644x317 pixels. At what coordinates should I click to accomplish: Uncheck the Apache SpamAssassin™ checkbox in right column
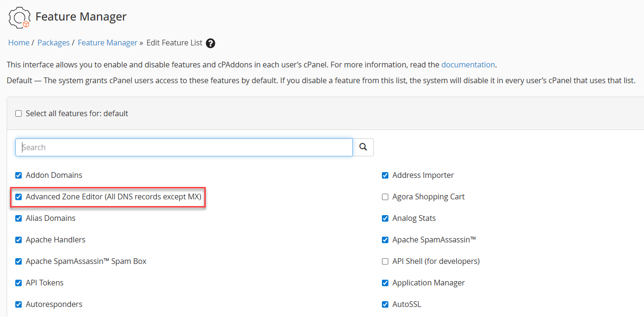[x=385, y=240]
